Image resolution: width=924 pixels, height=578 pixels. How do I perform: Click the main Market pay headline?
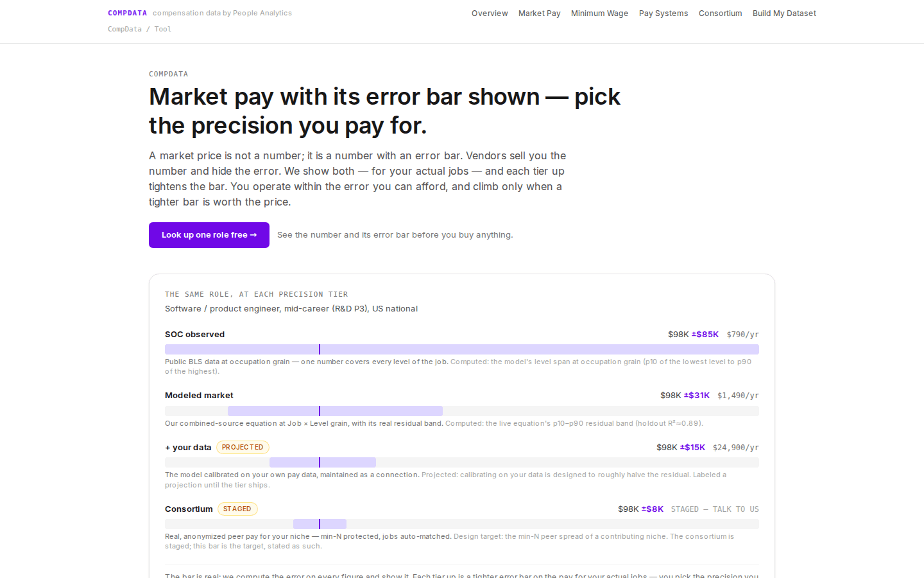pos(385,111)
